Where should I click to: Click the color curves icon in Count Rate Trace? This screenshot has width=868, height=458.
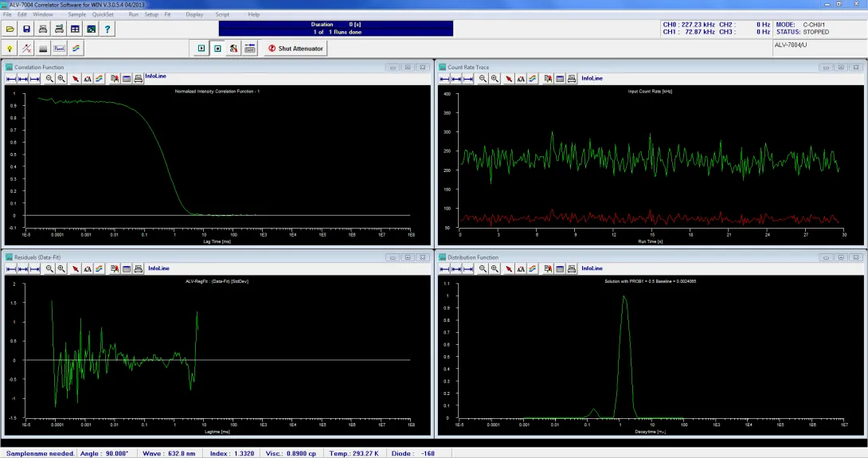pos(533,79)
